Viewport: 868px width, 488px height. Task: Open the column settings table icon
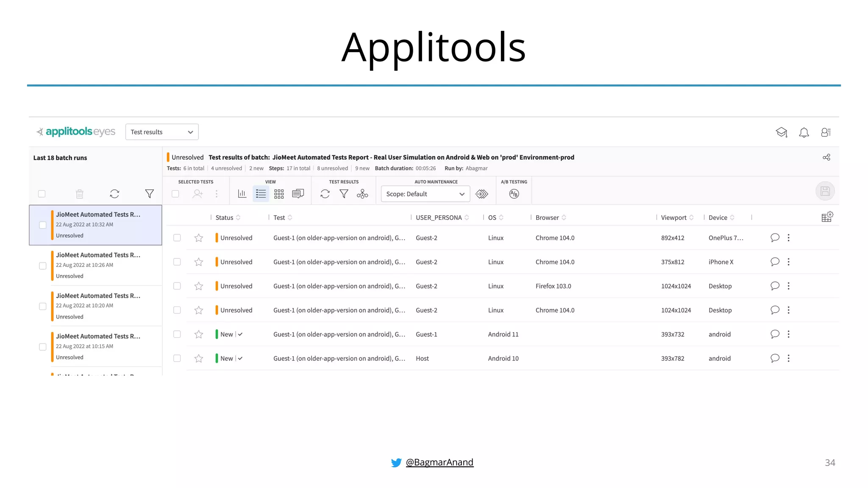[826, 217]
